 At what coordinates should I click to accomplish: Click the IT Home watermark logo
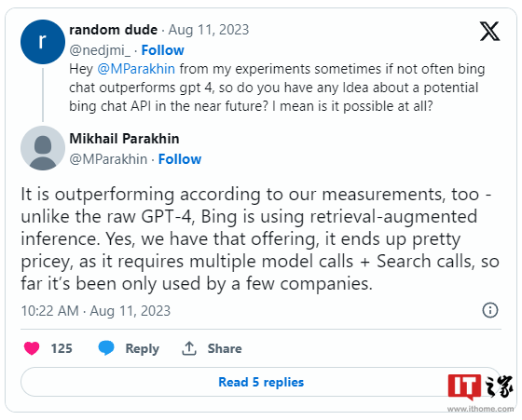[480, 390]
